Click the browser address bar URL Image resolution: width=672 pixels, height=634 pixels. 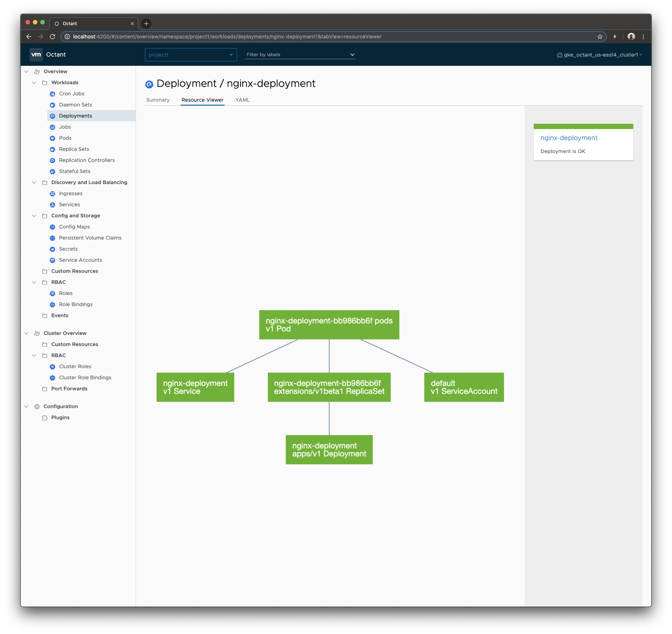pos(227,37)
